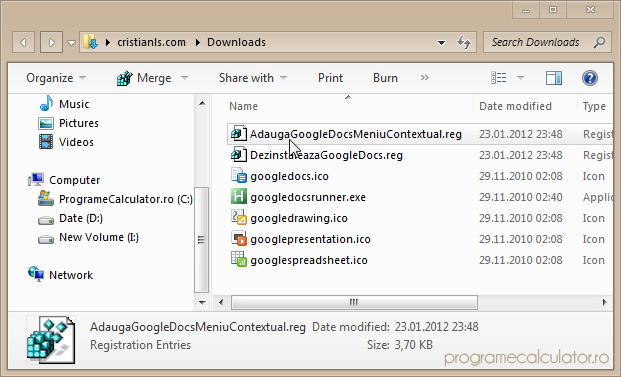Image resolution: width=621 pixels, height=377 pixels.
Task: Open recent locations dropdown arrow
Action: point(71,42)
